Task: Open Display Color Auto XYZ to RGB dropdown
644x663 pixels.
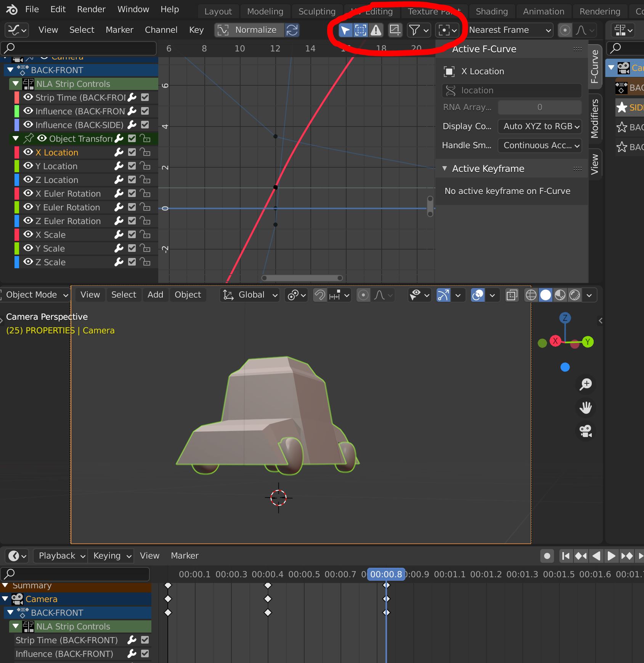Action: coord(540,126)
